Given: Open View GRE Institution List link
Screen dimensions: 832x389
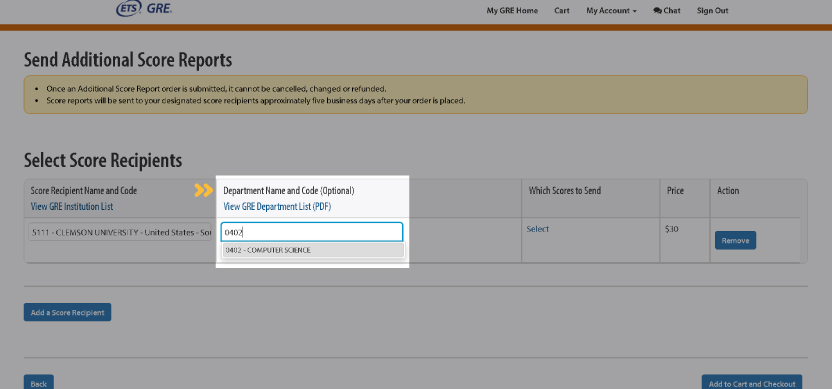Looking at the screenshot, I should (x=72, y=206).
